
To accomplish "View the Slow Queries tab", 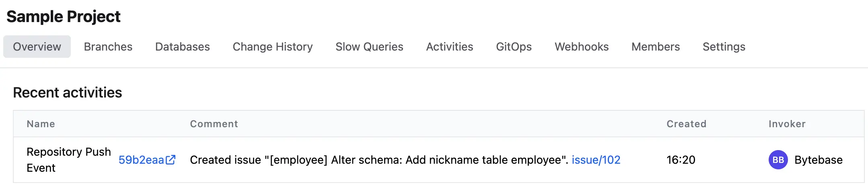I will (x=369, y=47).
